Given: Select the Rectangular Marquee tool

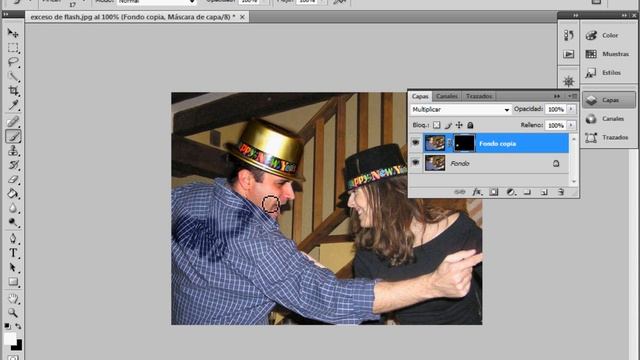Looking at the screenshot, I should (x=13, y=47).
